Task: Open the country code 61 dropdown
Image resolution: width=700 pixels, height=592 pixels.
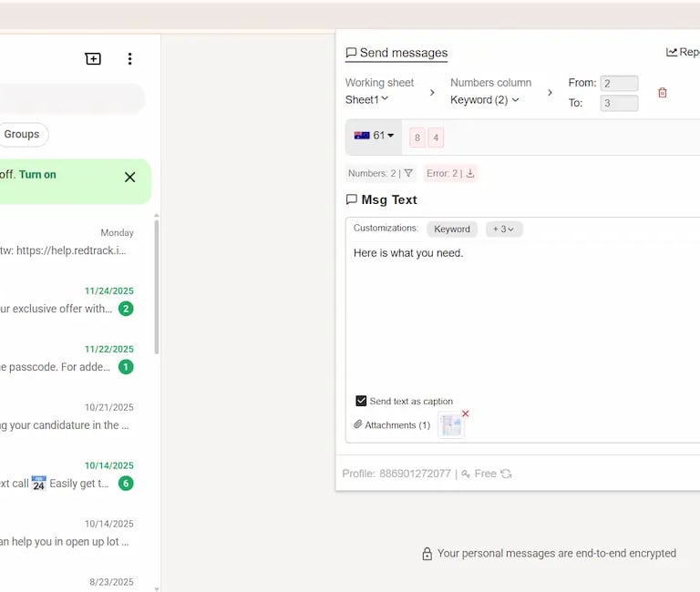Action: (x=374, y=135)
